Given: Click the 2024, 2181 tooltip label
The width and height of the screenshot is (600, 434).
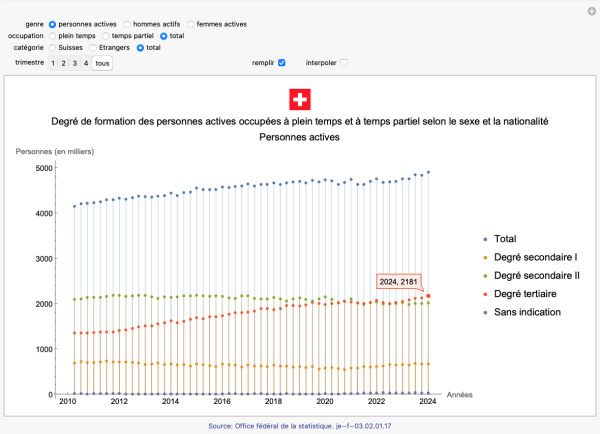Looking at the screenshot, I should (x=398, y=281).
